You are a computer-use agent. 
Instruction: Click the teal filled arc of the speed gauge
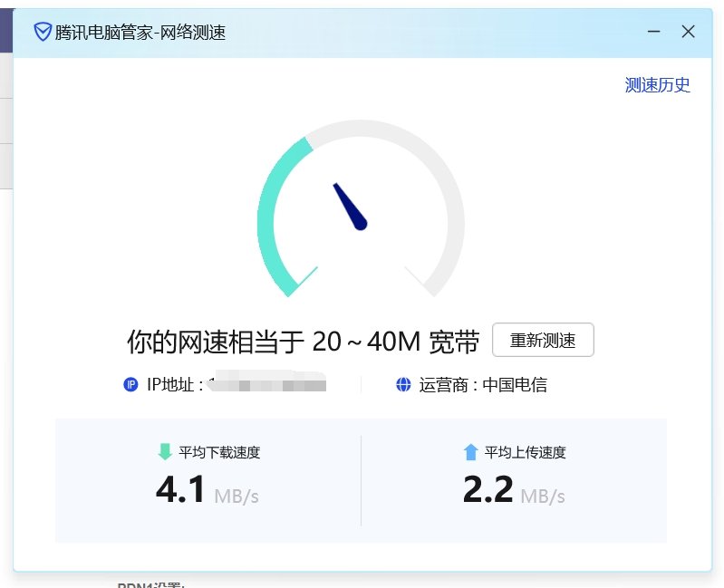point(270,216)
